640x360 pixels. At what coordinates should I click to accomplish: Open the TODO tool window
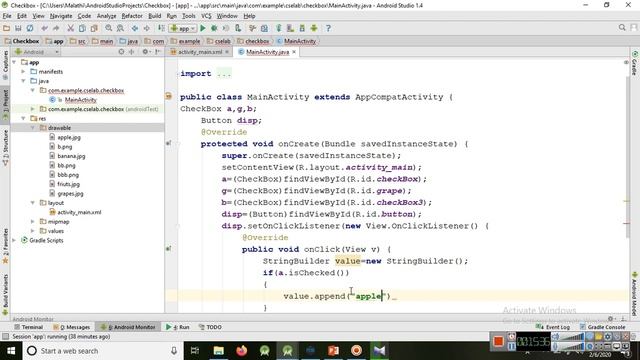(210, 327)
